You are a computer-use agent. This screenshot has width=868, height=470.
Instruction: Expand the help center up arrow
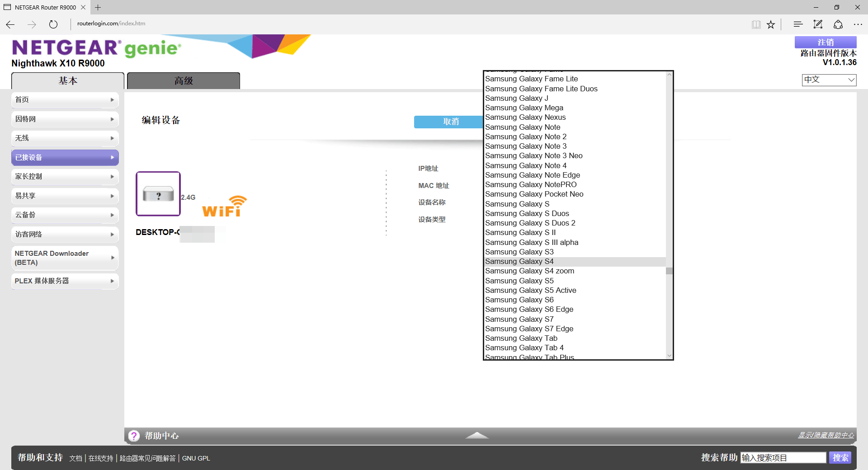[x=477, y=435]
